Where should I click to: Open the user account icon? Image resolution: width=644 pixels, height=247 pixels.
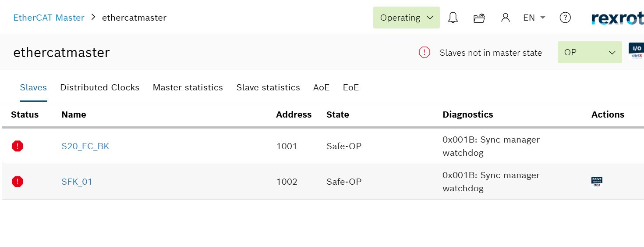(x=506, y=18)
